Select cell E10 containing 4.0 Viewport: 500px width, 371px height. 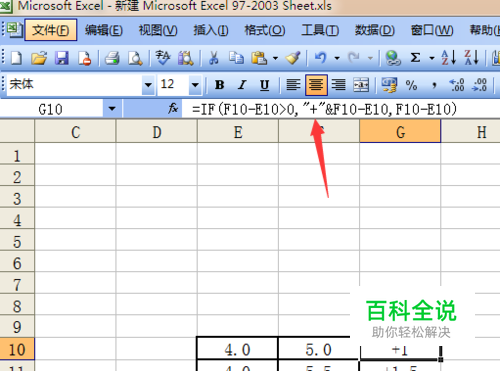237,349
